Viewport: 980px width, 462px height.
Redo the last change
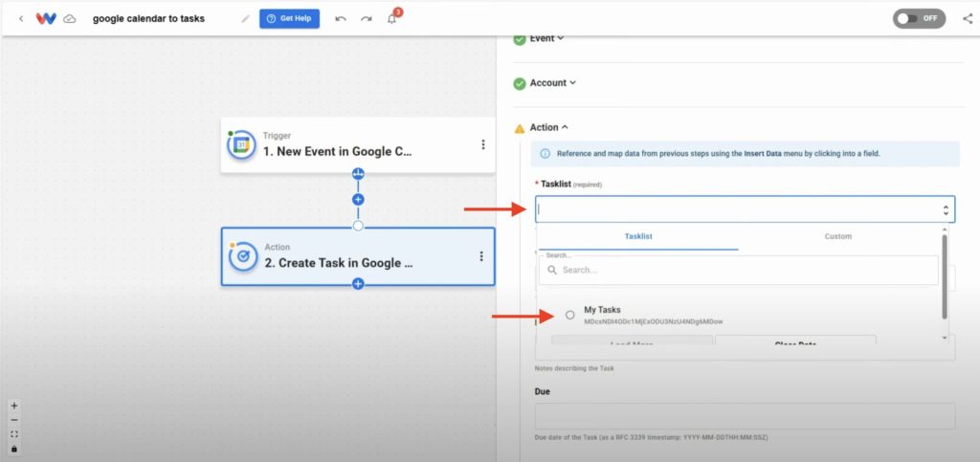[x=367, y=19]
